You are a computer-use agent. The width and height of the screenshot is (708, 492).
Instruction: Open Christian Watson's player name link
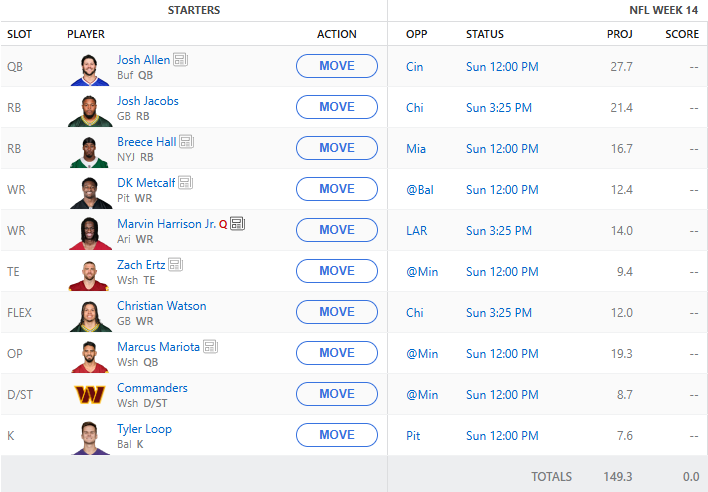click(161, 306)
